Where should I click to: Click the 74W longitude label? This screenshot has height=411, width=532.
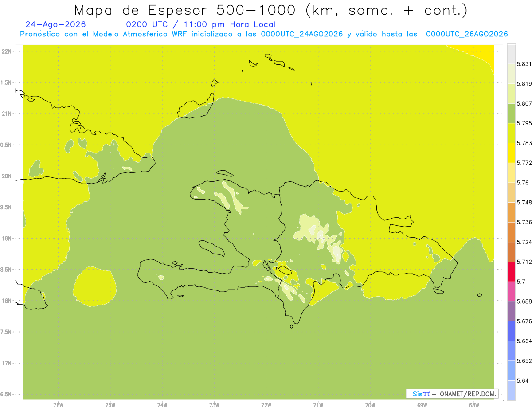(x=162, y=405)
